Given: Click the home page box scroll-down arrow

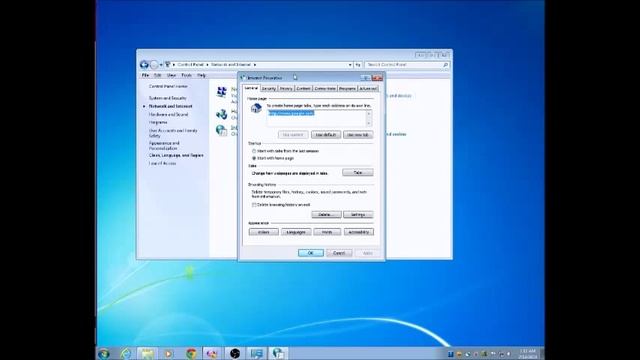Looking at the screenshot, I should click(x=369, y=124).
